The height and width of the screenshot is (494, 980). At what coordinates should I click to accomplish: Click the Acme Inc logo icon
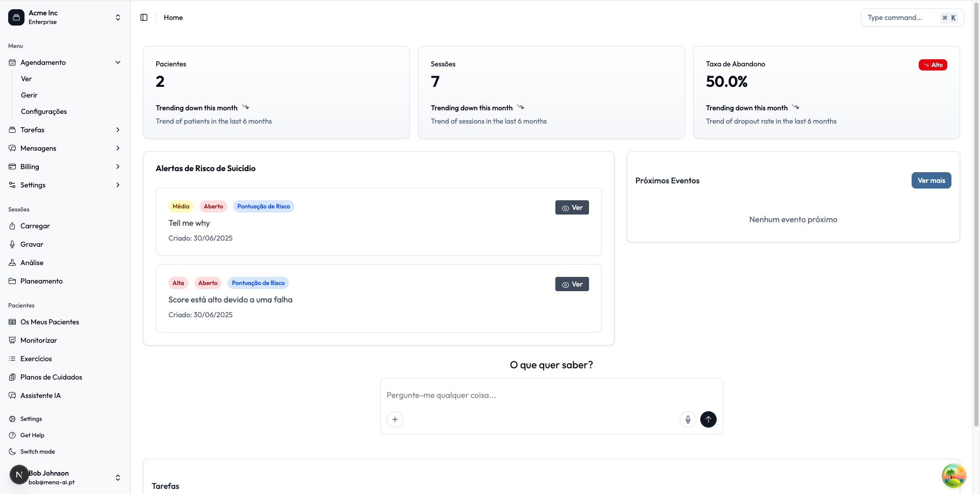pyautogui.click(x=16, y=17)
